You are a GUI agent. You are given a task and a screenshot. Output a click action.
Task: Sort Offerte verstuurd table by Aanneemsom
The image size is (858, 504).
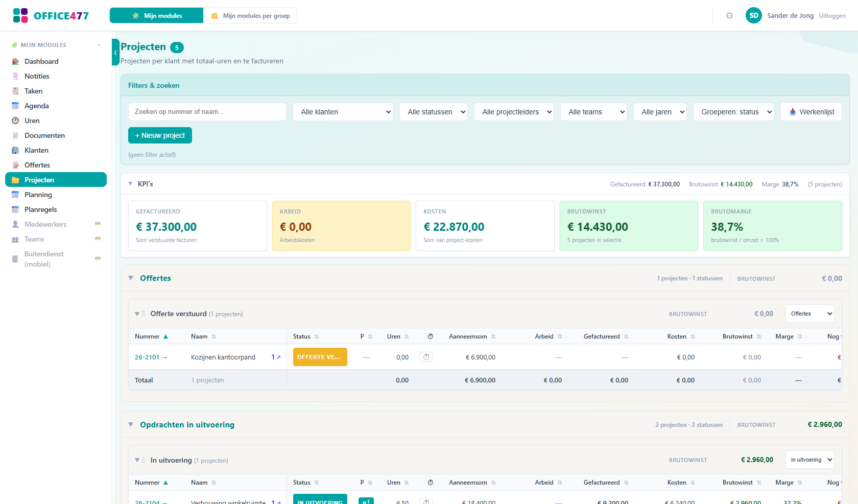pos(472,337)
